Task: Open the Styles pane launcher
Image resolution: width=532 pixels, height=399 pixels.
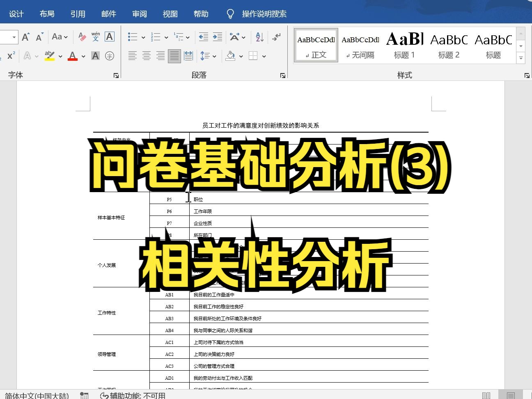Action: click(527, 76)
